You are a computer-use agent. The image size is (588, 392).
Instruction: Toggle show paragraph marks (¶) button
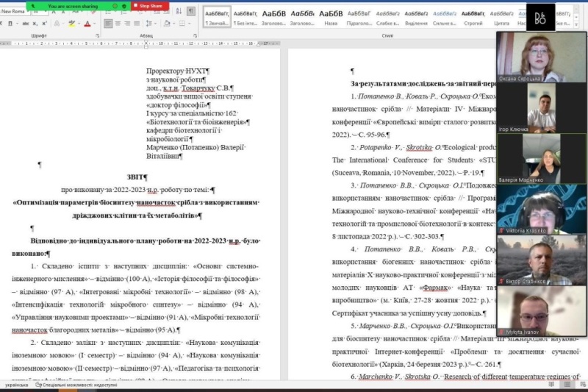pyautogui.click(x=190, y=12)
